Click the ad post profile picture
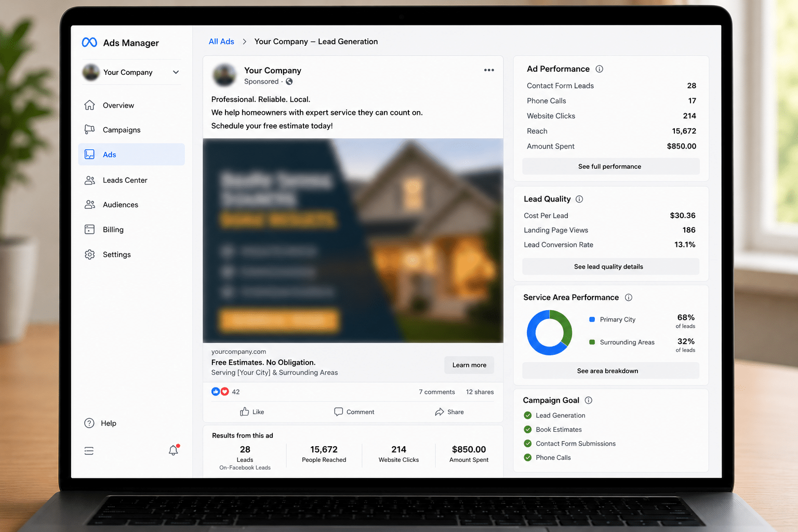Image resolution: width=798 pixels, height=532 pixels. (224, 75)
